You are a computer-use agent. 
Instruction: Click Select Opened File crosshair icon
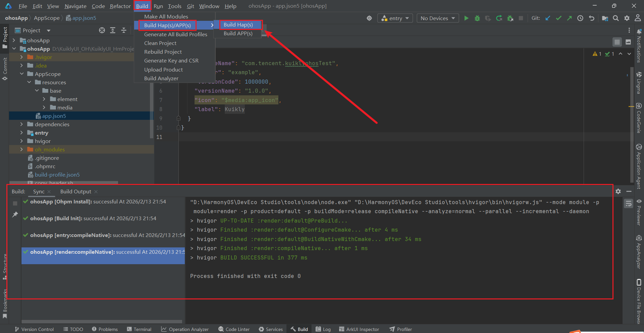pyautogui.click(x=102, y=30)
